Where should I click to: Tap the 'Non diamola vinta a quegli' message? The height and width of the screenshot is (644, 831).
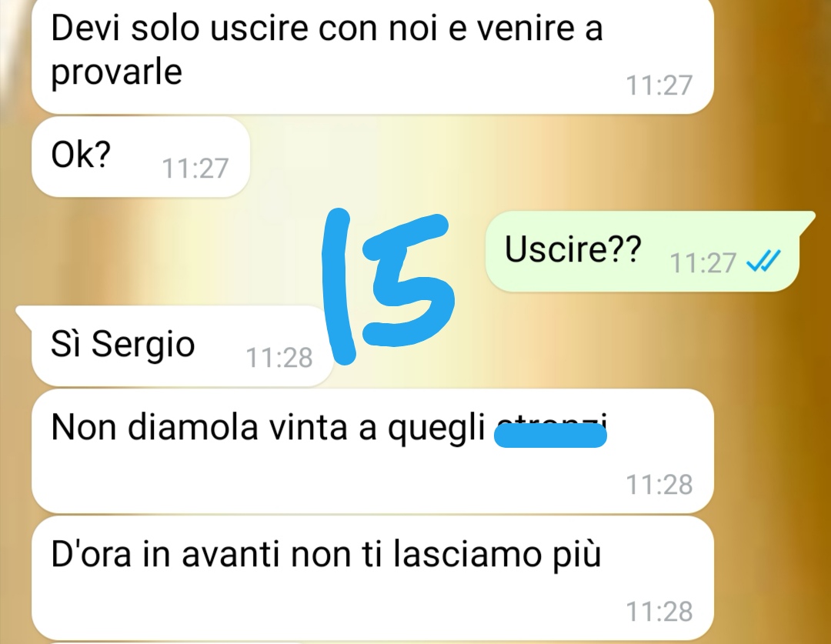[x=372, y=451]
